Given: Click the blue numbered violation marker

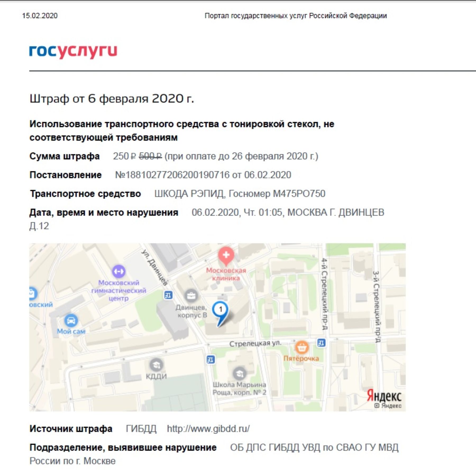Looking at the screenshot, I should click(x=220, y=310).
